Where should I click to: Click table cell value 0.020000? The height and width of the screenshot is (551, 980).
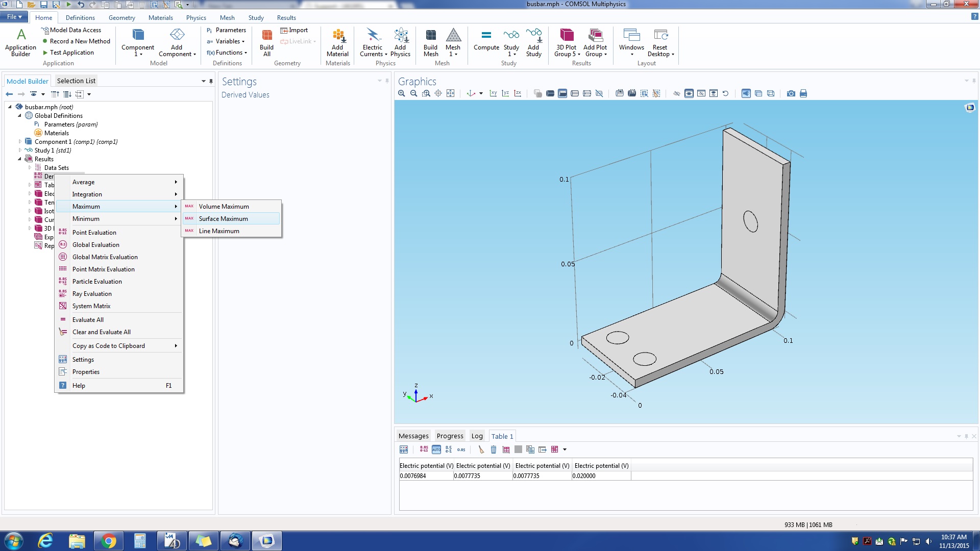(x=584, y=476)
